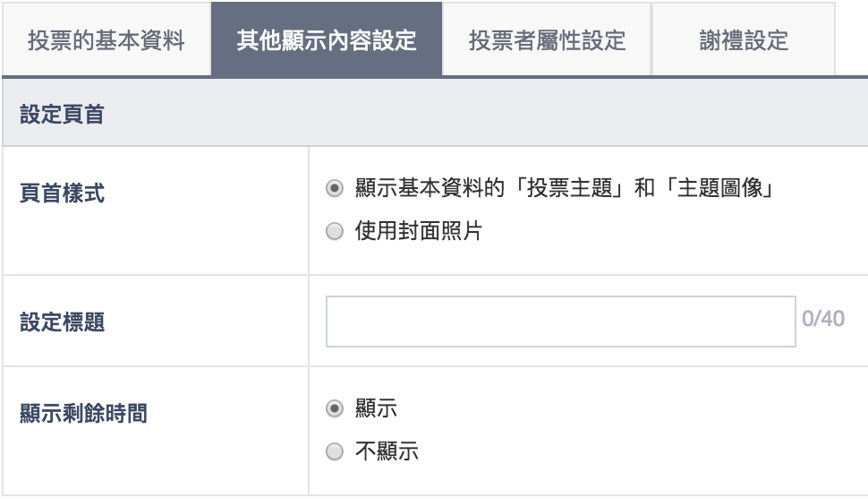The image size is (868, 498).
Task: Select the 不顯示 radio button
Action: pyautogui.click(x=335, y=452)
